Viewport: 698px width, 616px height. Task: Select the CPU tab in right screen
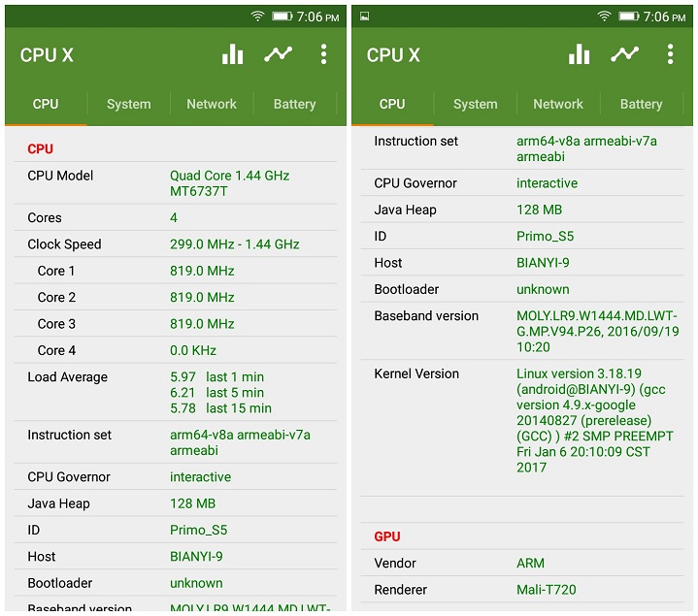[x=392, y=104]
